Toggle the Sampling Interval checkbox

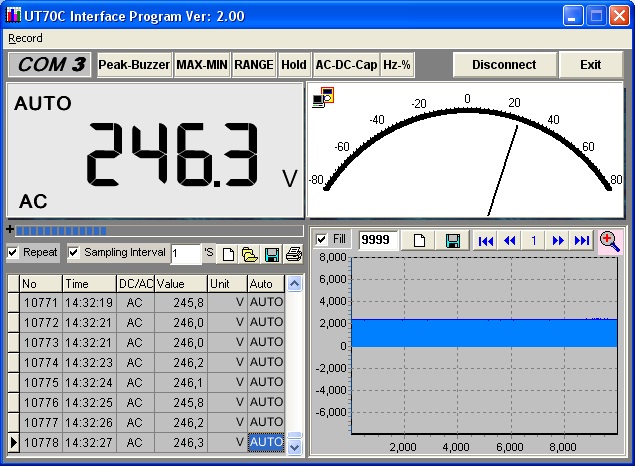point(73,252)
